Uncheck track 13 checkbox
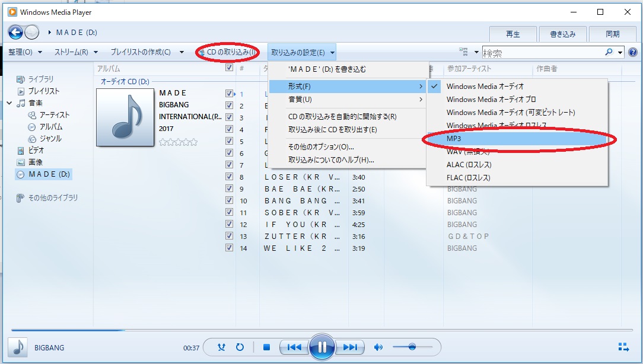 229,236
